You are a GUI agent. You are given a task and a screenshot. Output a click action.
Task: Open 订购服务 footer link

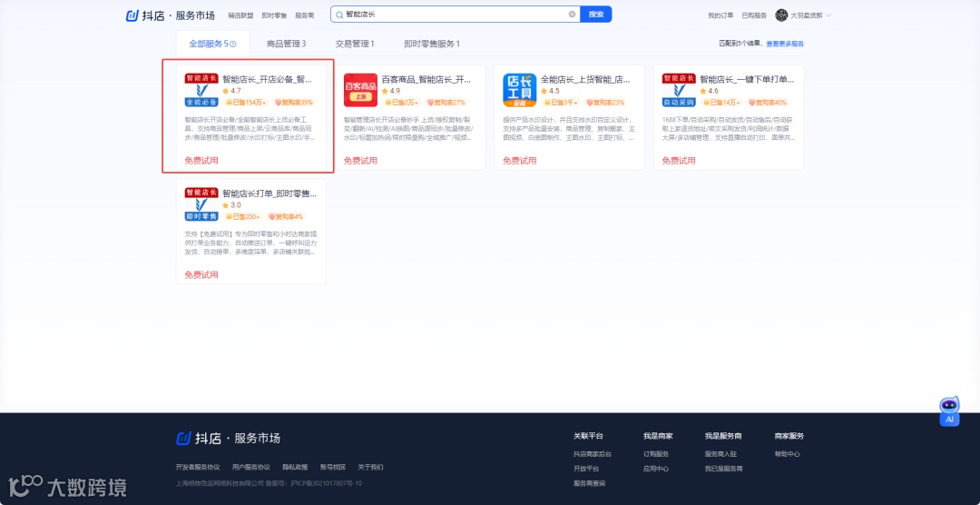point(656,454)
